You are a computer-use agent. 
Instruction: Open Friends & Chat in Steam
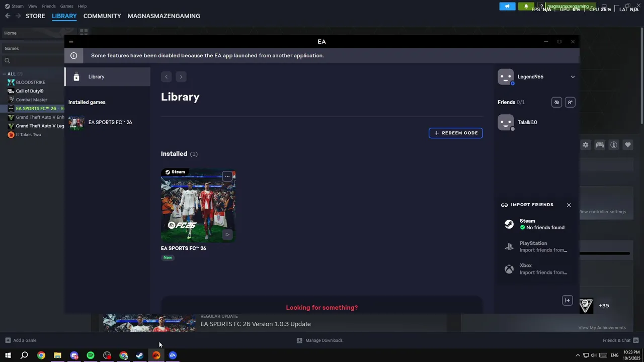[x=621, y=340]
